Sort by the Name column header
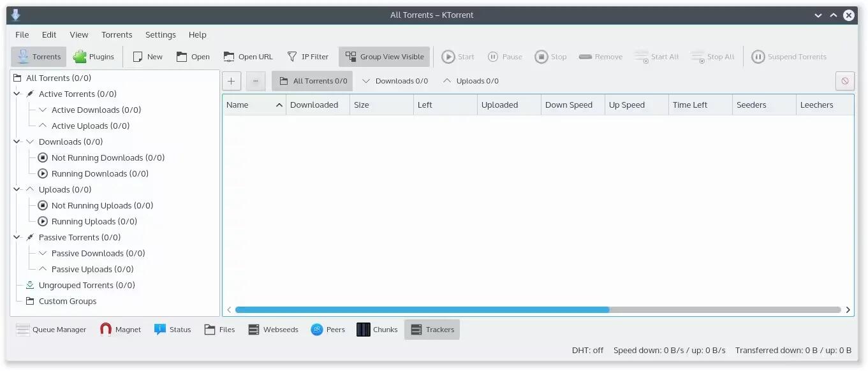Image resolution: width=868 pixels, height=371 pixels. (x=254, y=105)
